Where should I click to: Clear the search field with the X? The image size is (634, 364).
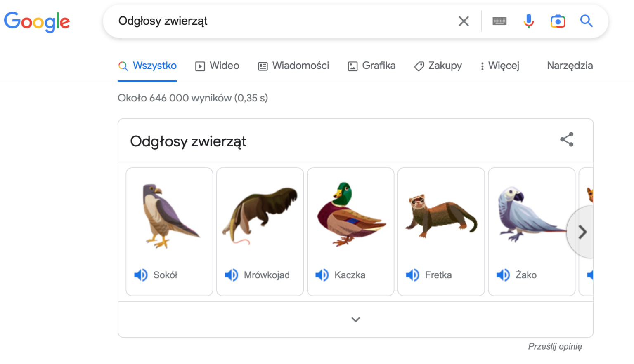(464, 21)
